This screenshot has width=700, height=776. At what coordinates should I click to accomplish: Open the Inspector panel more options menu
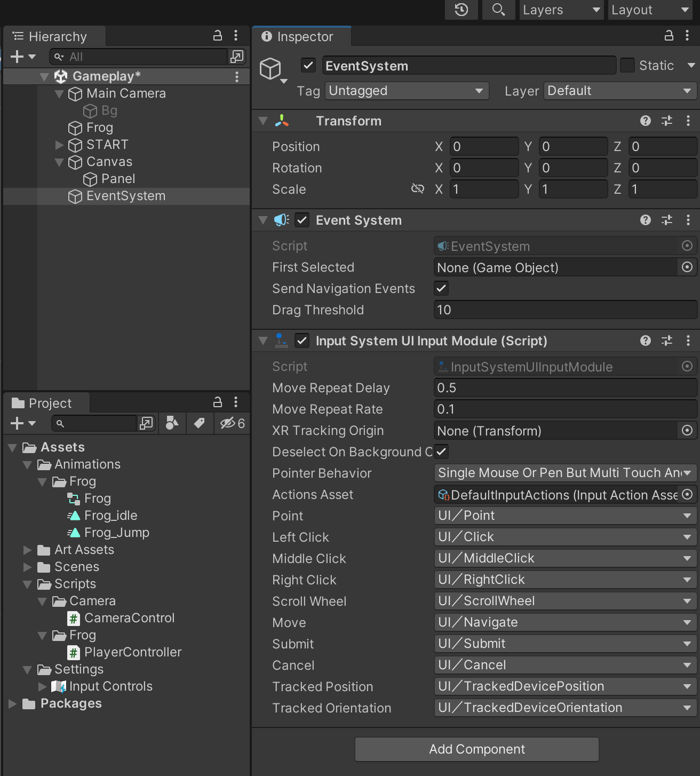[x=687, y=36]
